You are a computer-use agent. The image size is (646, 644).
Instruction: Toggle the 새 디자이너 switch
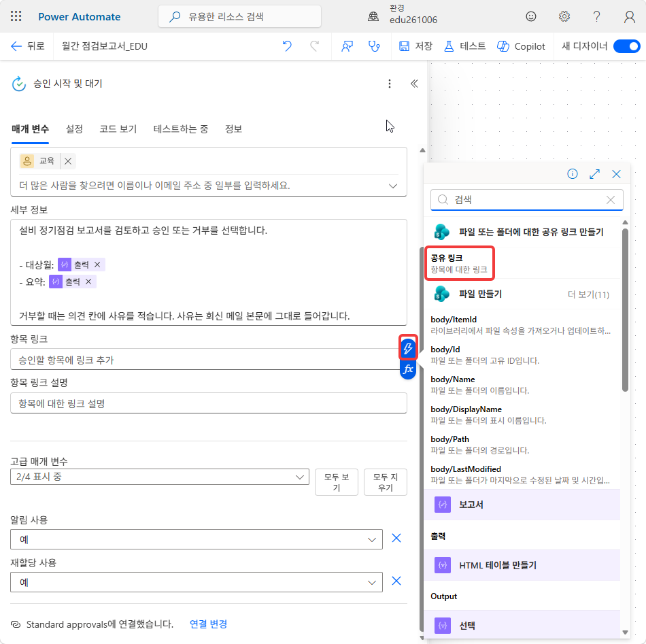tap(627, 46)
